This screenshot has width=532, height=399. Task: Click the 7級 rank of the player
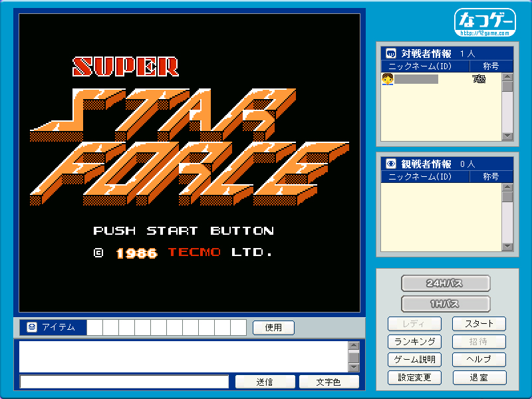(479, 79)
